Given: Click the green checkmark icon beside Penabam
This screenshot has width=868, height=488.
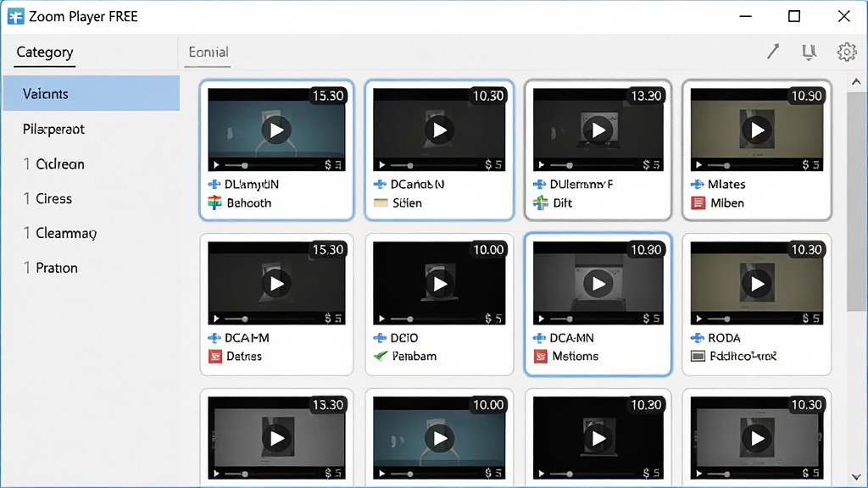Looking at the screenshot, I should (x=381, y=357).
